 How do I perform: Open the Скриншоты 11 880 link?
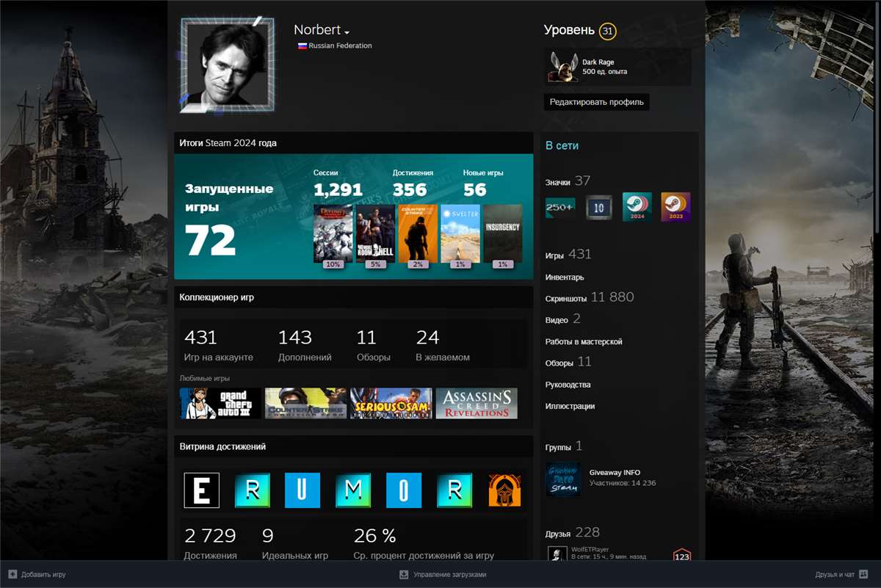click(x=590, y=297)
